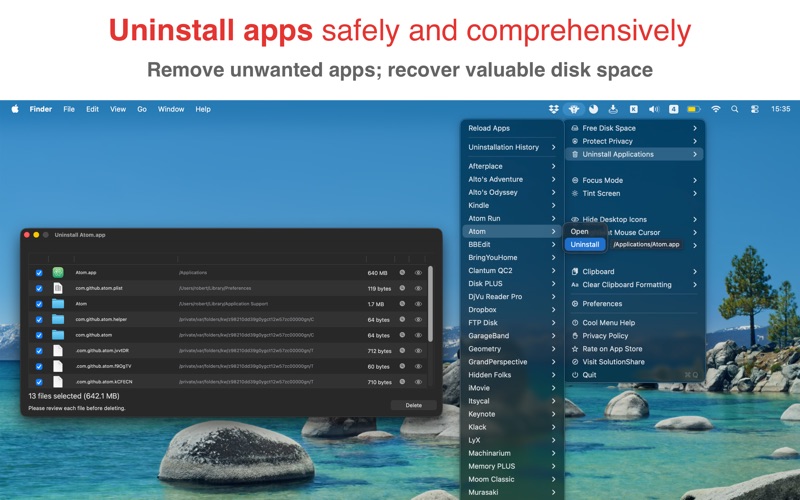Click the Uninstall window vertical scrollbar
The height and width of the screenshot is (500, 800).
pyautogui.click(x=431, y=304)
